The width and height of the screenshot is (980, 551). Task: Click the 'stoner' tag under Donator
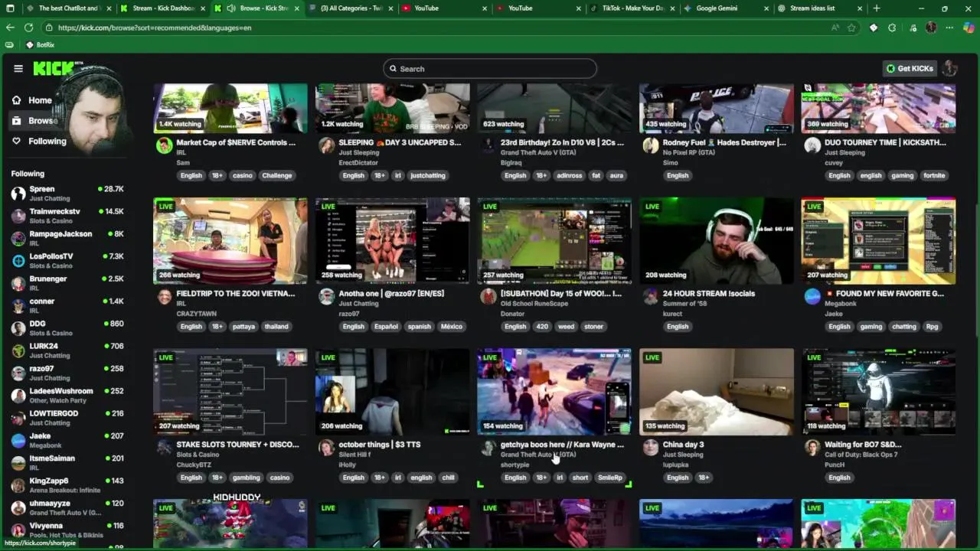point(593,327)
